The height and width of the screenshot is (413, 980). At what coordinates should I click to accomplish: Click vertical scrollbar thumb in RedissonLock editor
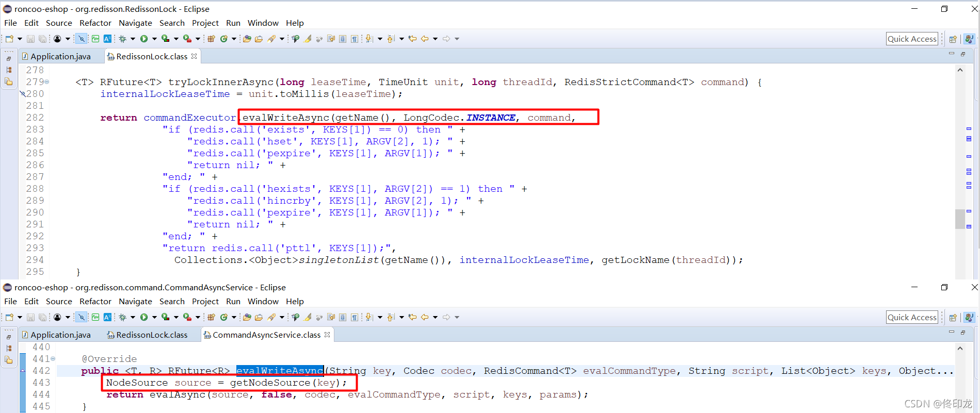pos(960,219)
